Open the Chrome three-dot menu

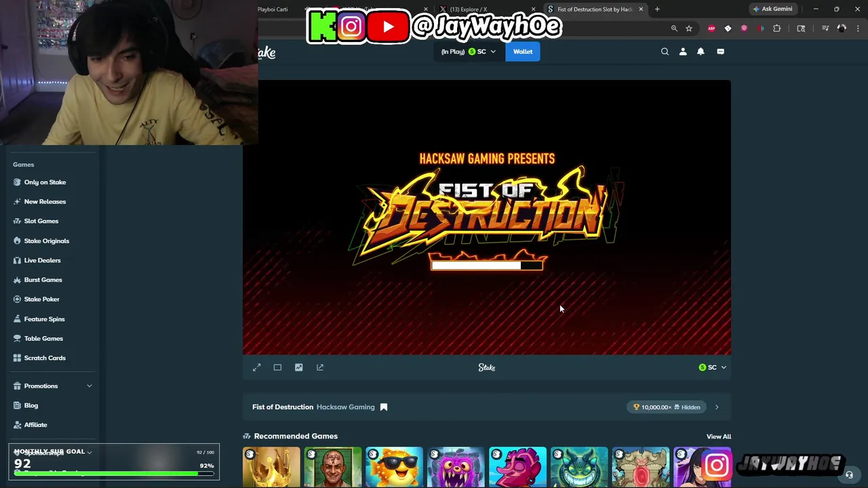pos(858,28)
